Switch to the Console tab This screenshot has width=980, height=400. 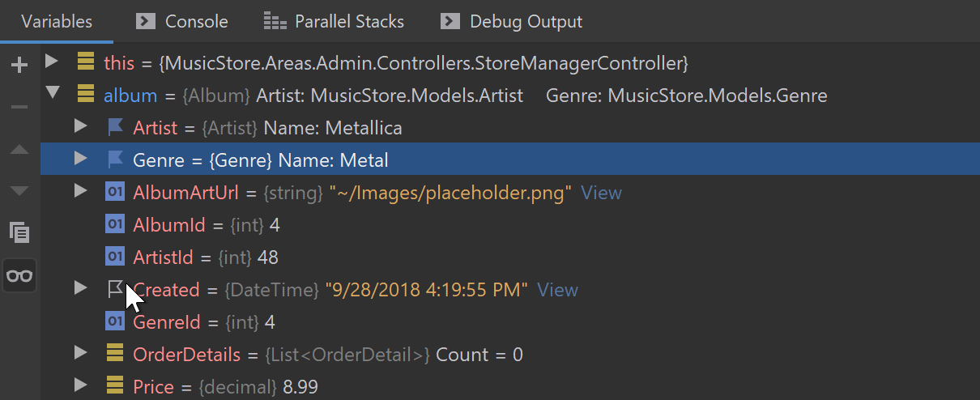pyautogui.click(x=182, y=22)
